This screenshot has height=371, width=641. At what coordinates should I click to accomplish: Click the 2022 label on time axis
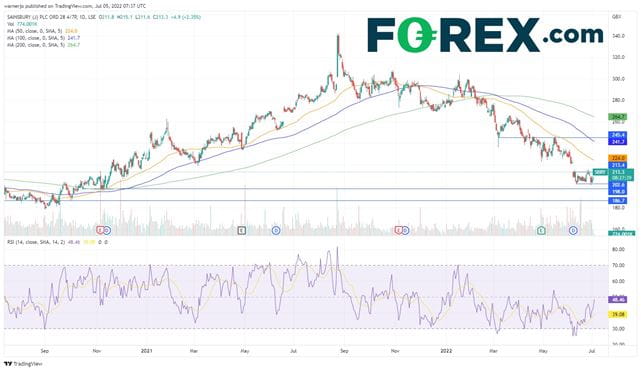tap(446, 351)
